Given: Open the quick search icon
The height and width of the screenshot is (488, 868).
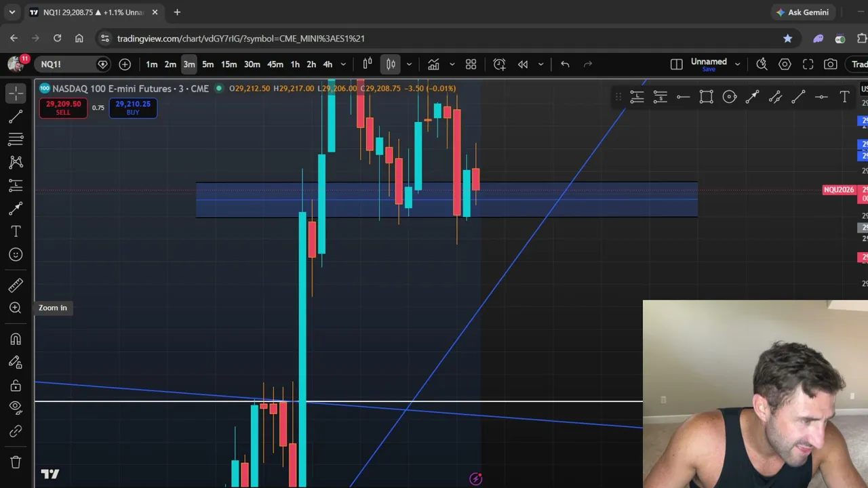Looking at the screenshot, I should point(762,64).
